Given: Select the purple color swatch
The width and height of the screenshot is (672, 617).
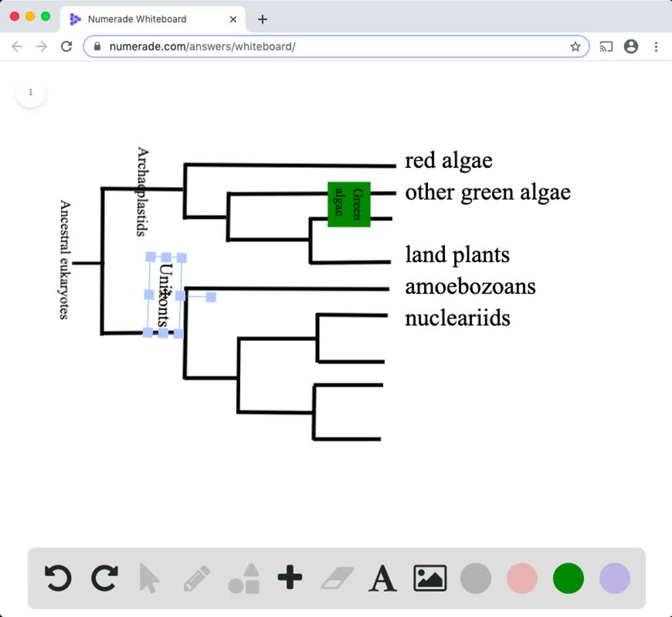Looking at the screenshot, I should (x=614, y=578).
